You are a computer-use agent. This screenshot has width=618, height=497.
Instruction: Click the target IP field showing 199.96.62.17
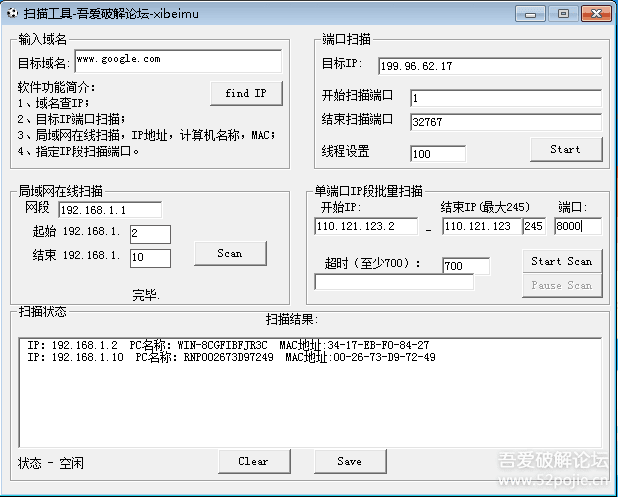(489, 66)
